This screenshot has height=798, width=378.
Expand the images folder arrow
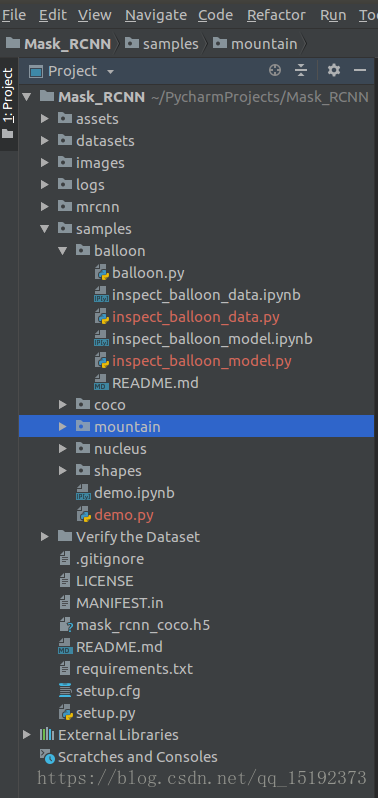pyautogui.click(x=45, y=163)
